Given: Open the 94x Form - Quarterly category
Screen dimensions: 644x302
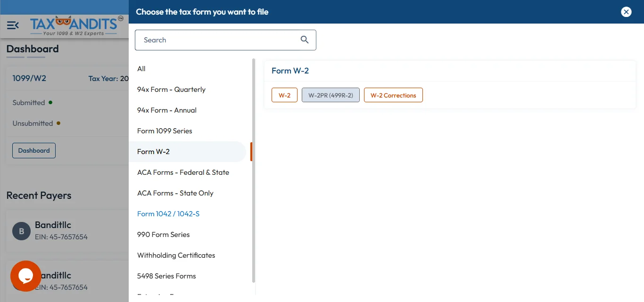Looking at the screenshot, I should [x=171, y=89].
